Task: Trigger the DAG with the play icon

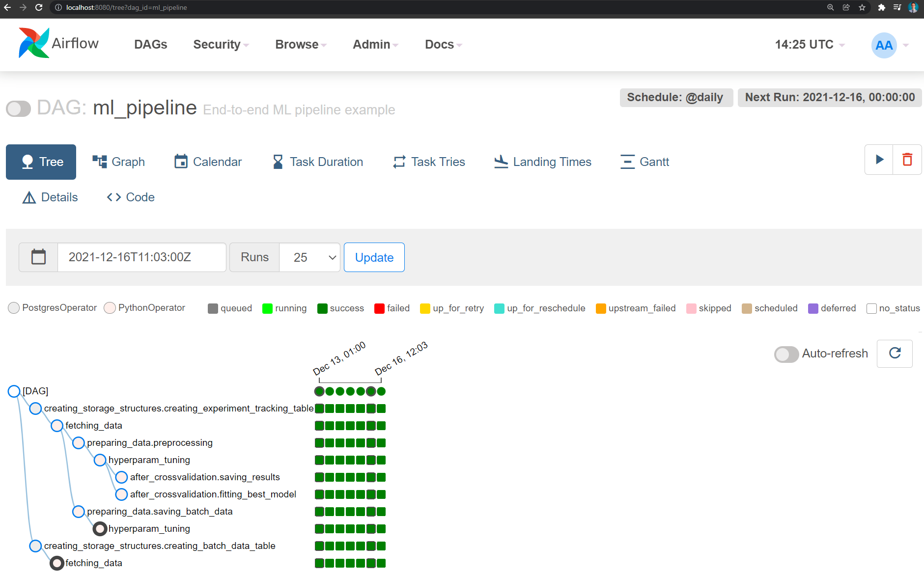Action: click(879, 160)
